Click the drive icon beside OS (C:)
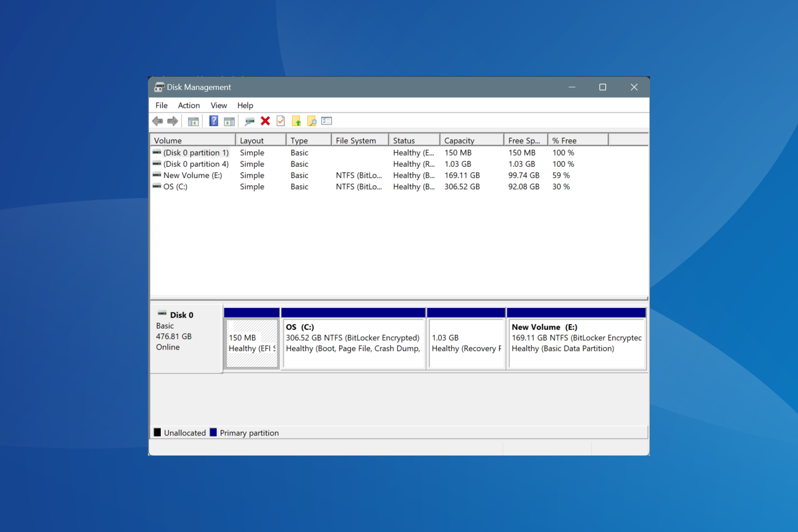This screenshot has height=532, width=798. (x=157, y=186)
